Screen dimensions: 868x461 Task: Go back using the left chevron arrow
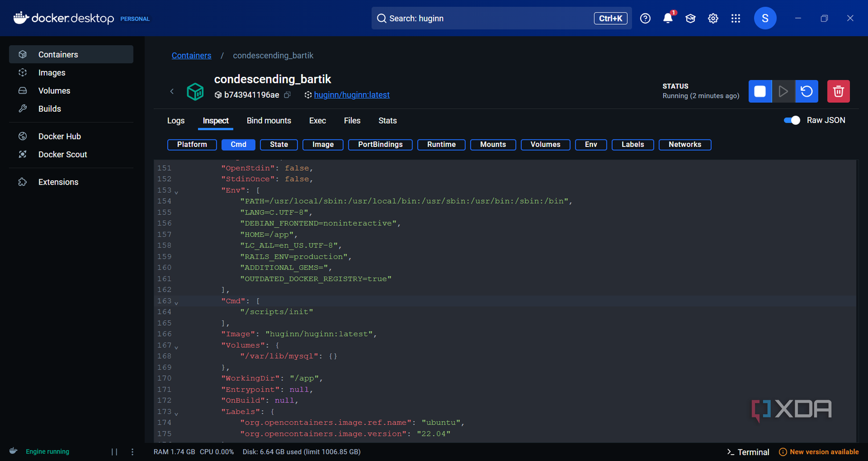tap(172, 91)
